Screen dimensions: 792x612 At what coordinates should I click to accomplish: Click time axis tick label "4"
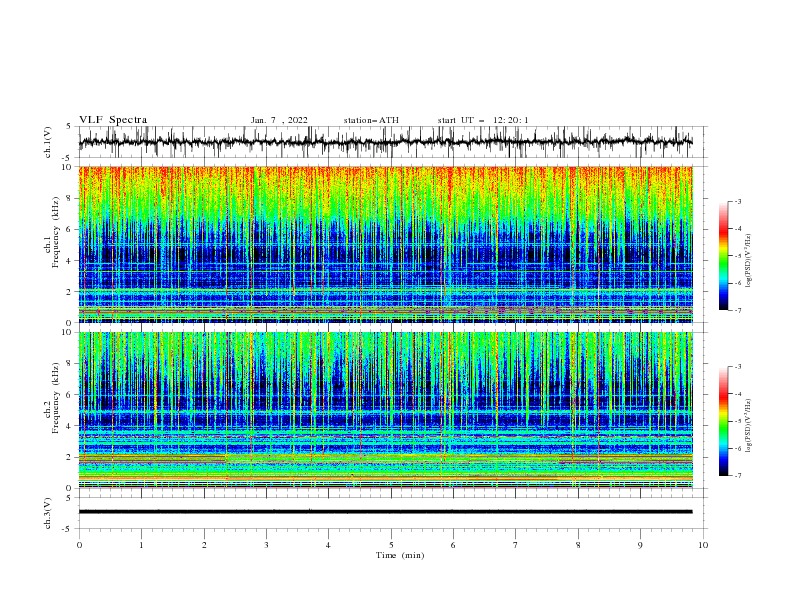[x=328, y=545]
